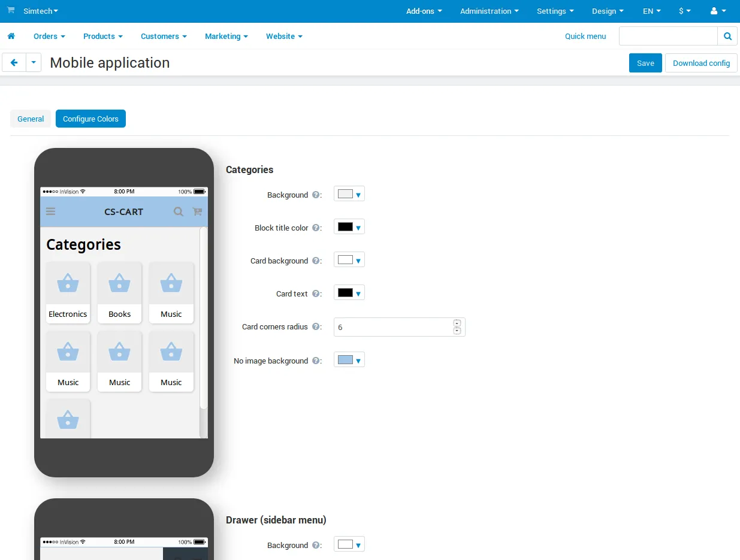Open No image background color picker
The width and height of the screenshot is (740, 560).
coord(349,360)
